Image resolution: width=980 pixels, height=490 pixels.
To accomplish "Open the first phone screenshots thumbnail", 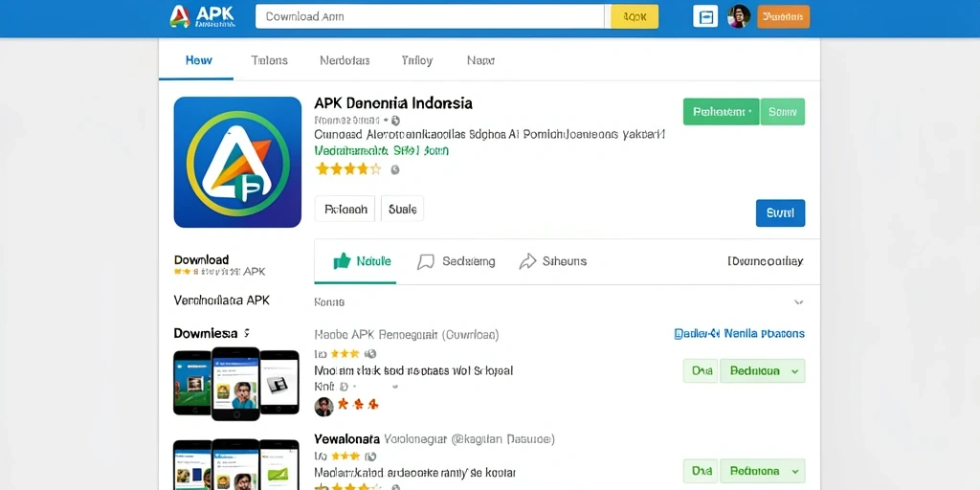I will pyautogui.click(x=236, y=385).
